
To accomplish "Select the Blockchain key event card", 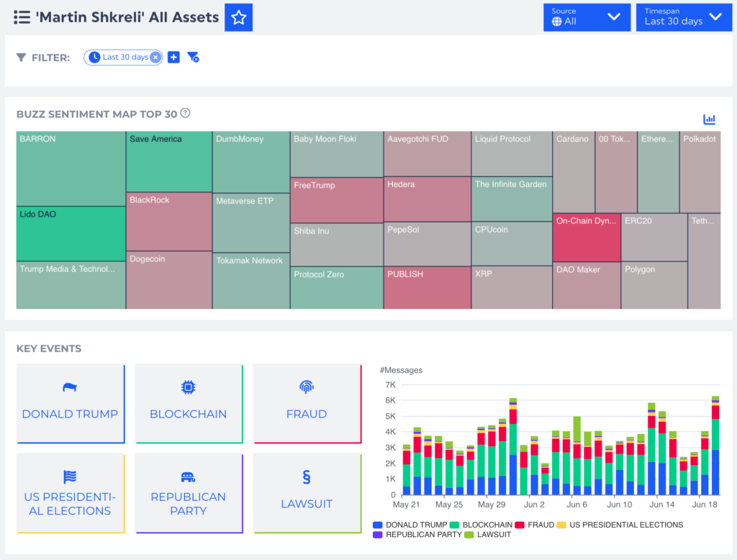I will [188, 404].
